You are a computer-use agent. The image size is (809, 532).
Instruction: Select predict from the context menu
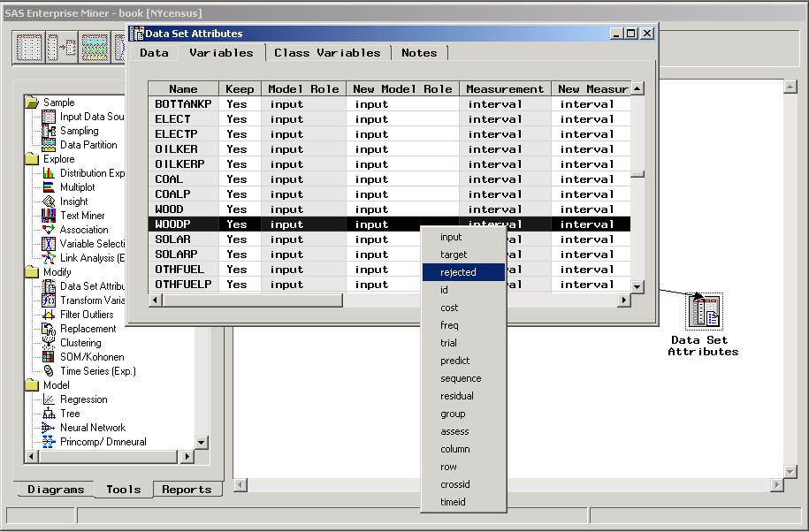[463, 361]
